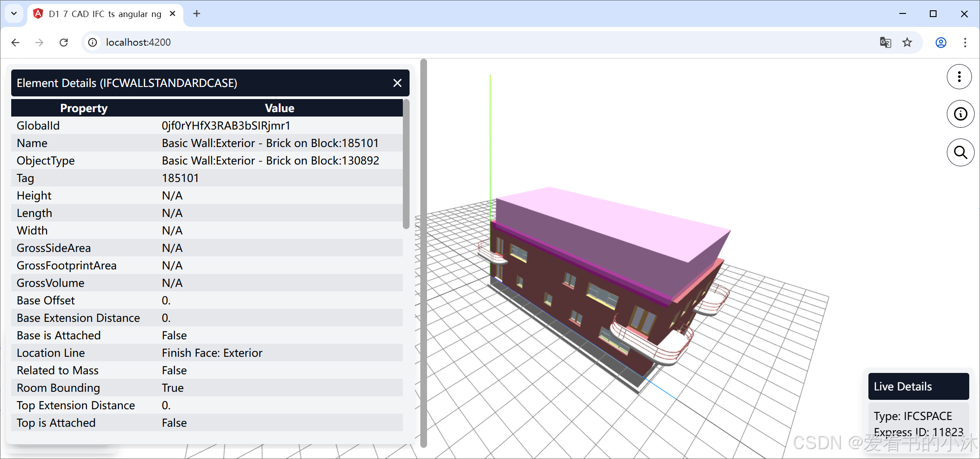980x459 pixels.
Task: Click the GrossSideArea property label
Action: pyautogui.click(x=54, y=248)
